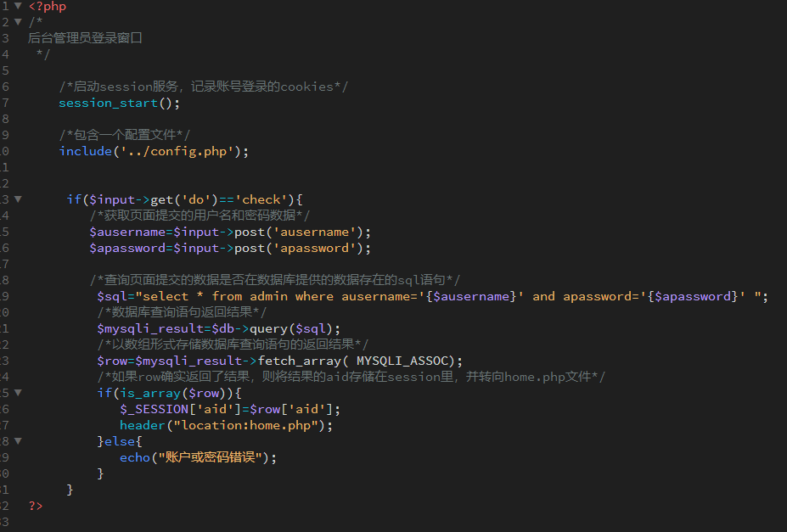Click '{$apassword}' inside the SQL query

(x=692, y=296)
